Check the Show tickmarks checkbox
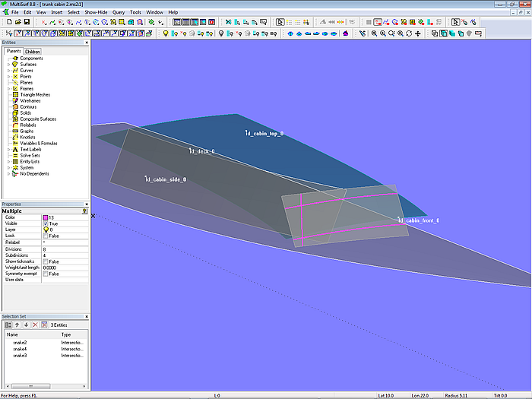 [46, 261]
